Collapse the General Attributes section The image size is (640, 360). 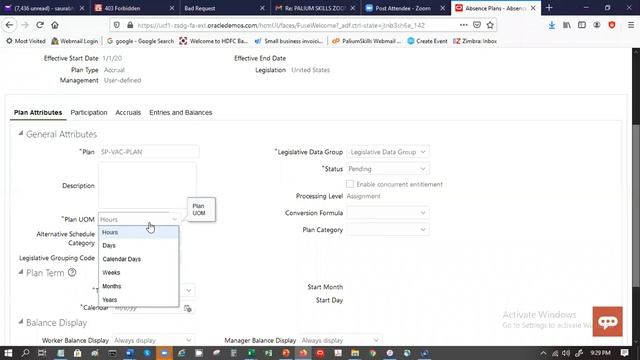[20, 133]
